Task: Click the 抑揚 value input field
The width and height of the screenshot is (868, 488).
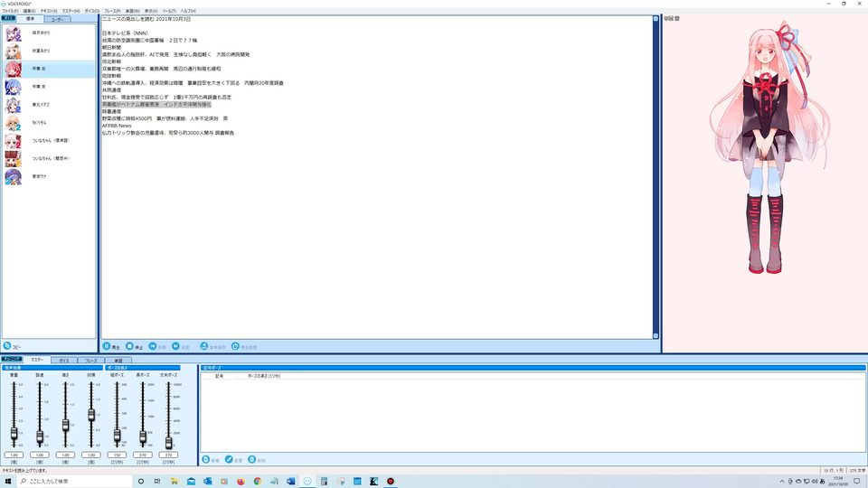Action: (91, 455)
